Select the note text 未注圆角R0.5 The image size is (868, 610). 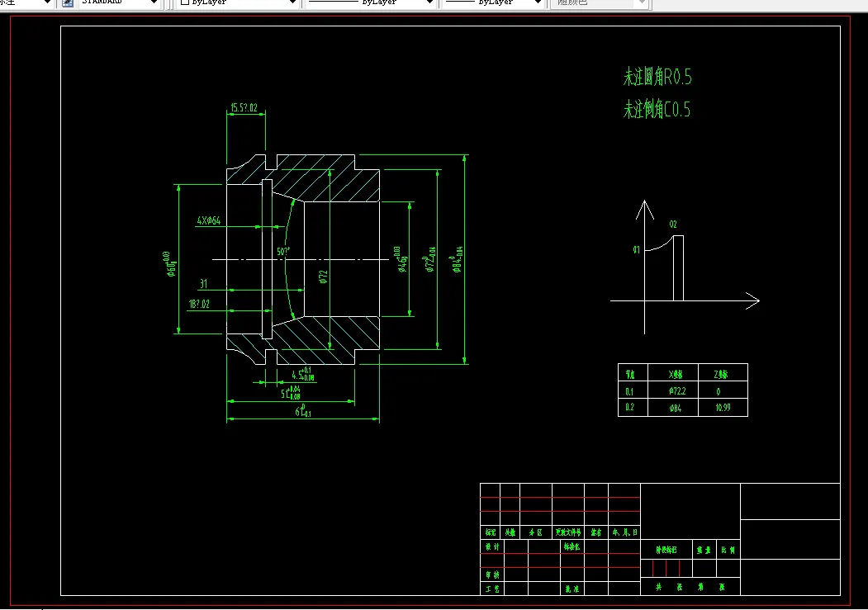click(x=657, y=76)
